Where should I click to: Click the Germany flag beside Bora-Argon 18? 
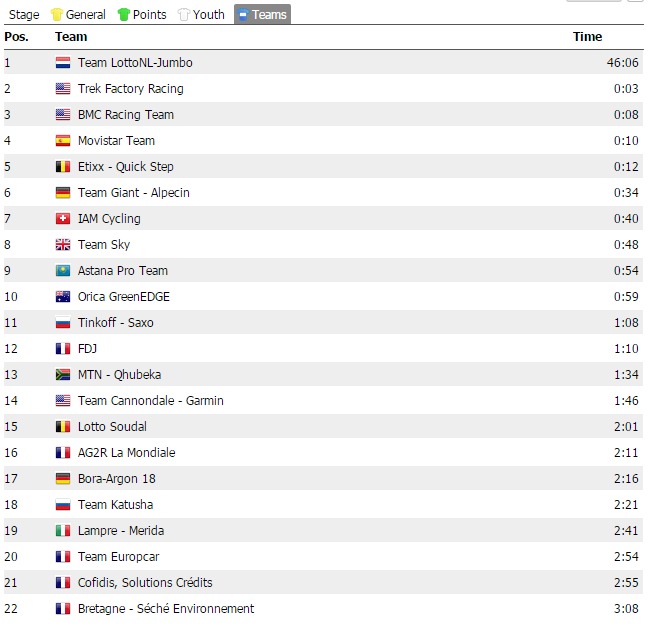pyautogui.click(x=63, y=479)
